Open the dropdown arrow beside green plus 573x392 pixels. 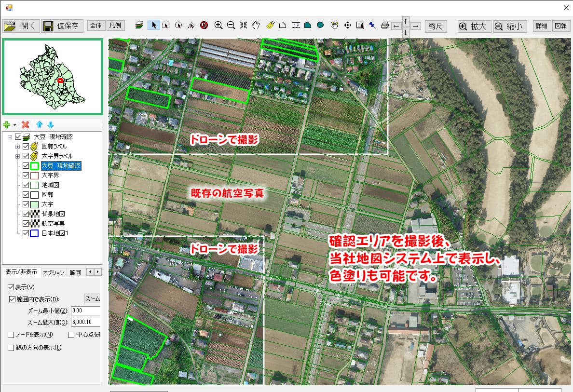(x=14, y=125)
